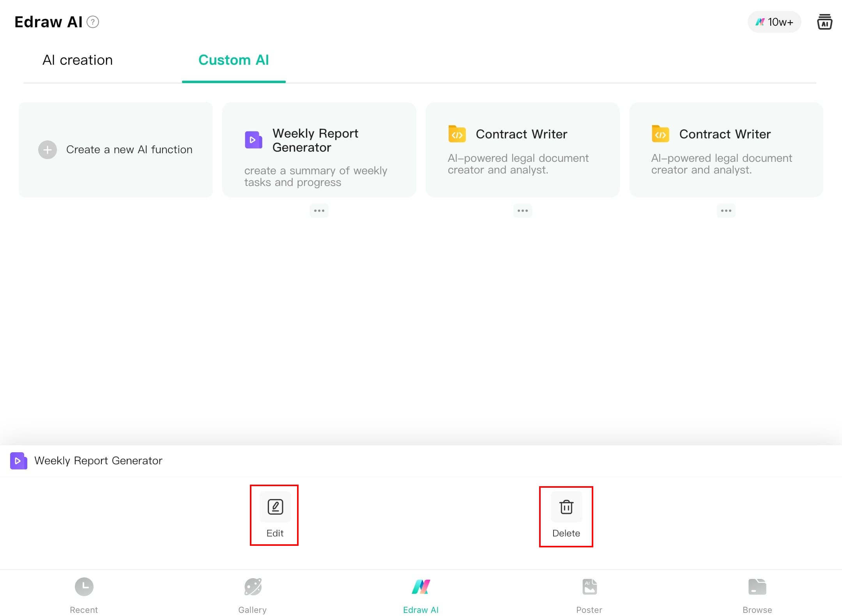Click the Create a new AI function card

point(129,150)
